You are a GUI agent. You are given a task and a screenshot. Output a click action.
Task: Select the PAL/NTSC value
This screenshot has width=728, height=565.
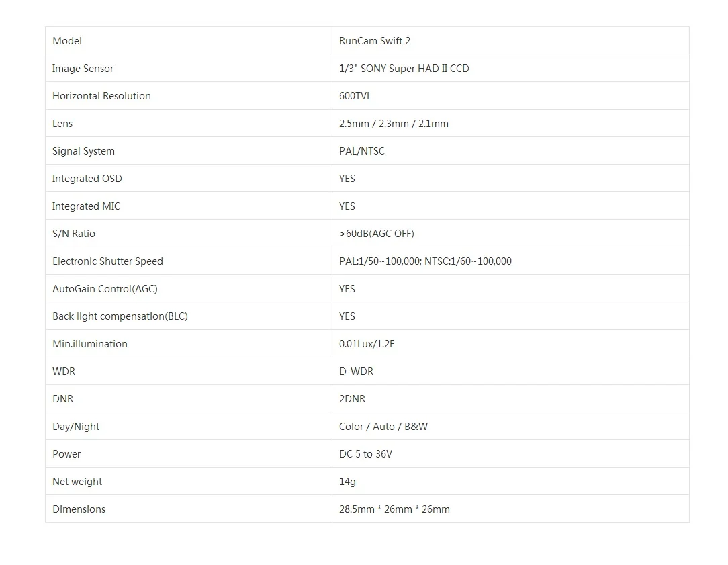click(362, 151)
